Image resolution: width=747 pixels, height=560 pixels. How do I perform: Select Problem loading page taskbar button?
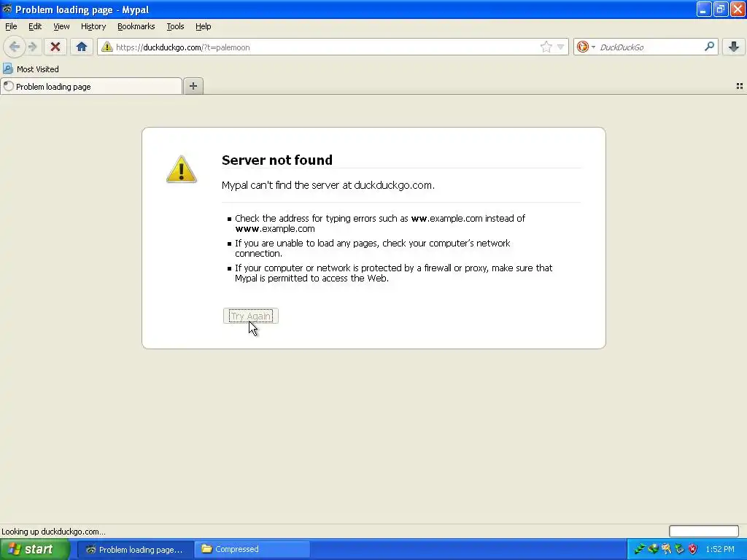135,549
